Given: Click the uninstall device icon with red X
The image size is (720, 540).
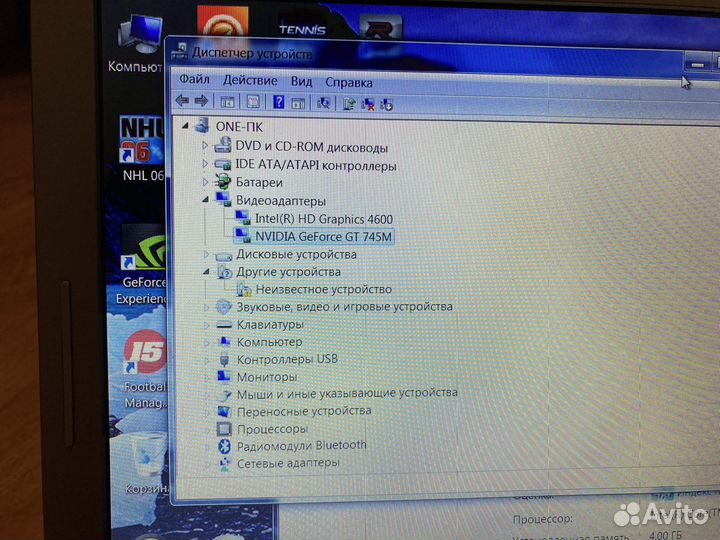Looking at the screenshot, I should point(368,105).
